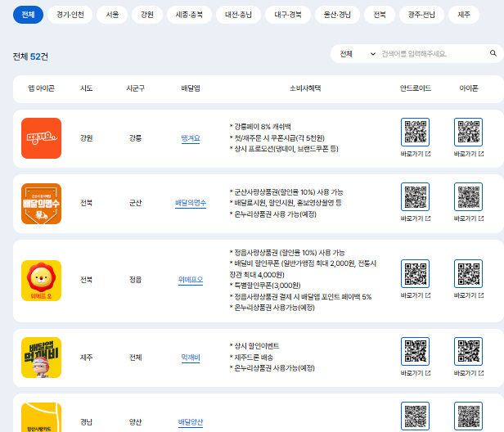504x432 pixels.
Task: Open 배달의명수 Android 바로가기 link
Action: coord(416,218)
